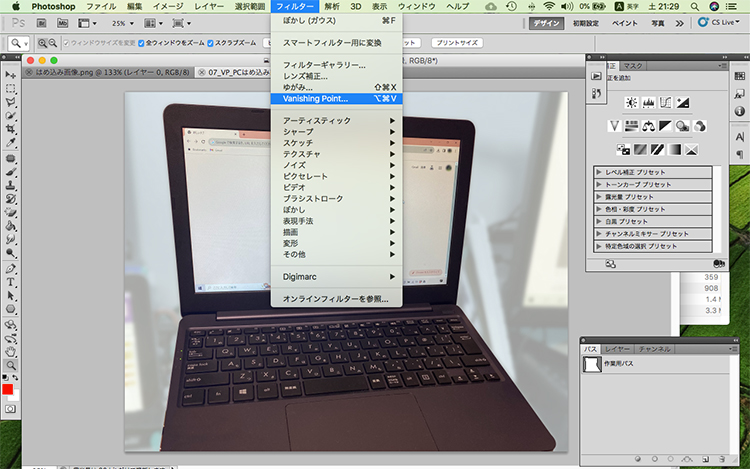This screenshot has height=469, width=750.
Task: Add Black & White adjustment icon
Action: [665, 126]
